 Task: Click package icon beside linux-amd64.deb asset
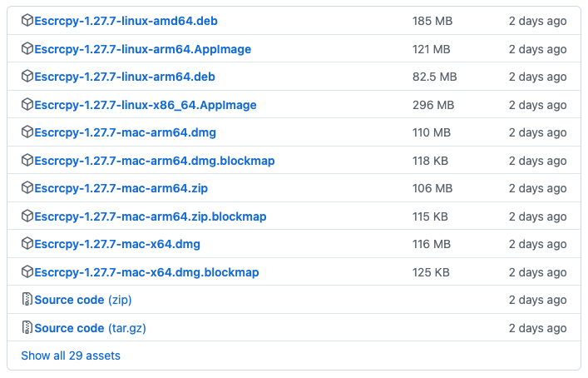point(27,21)
